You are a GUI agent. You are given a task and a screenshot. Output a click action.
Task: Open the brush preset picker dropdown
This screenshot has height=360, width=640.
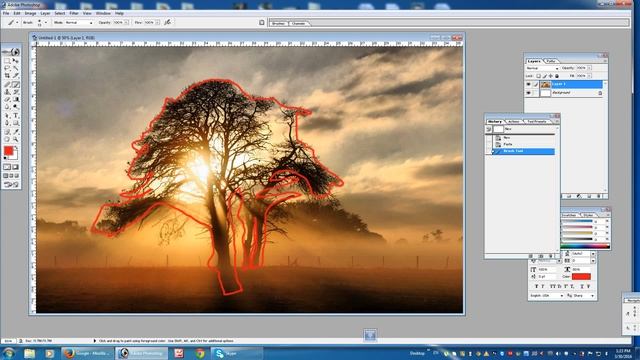coord(46,22)
